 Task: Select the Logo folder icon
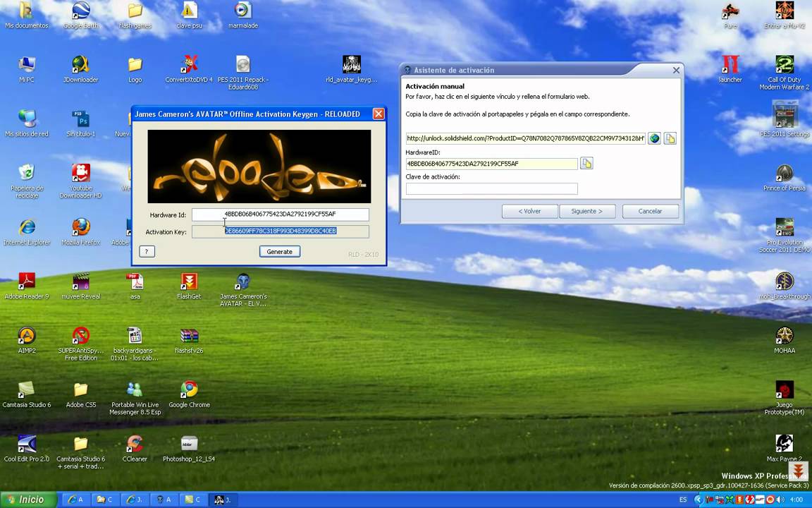click(135, 69)
